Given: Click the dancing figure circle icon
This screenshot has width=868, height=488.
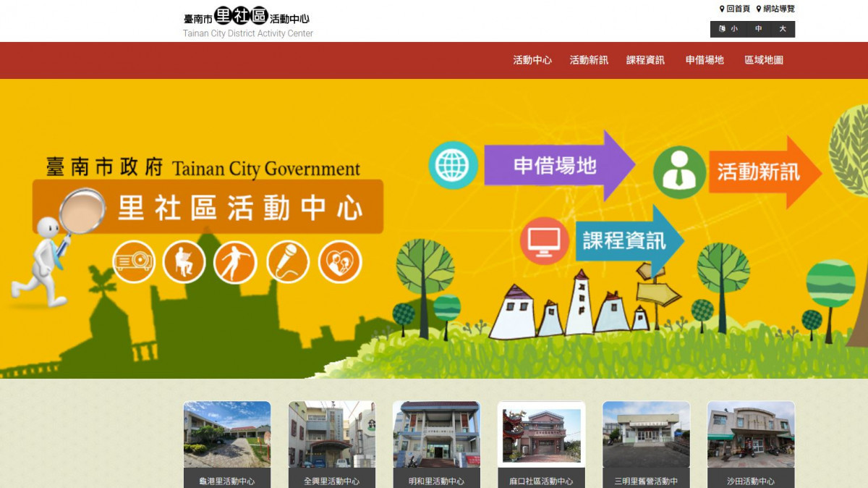Looking at the screenshot, I should (x=235, y=261).
